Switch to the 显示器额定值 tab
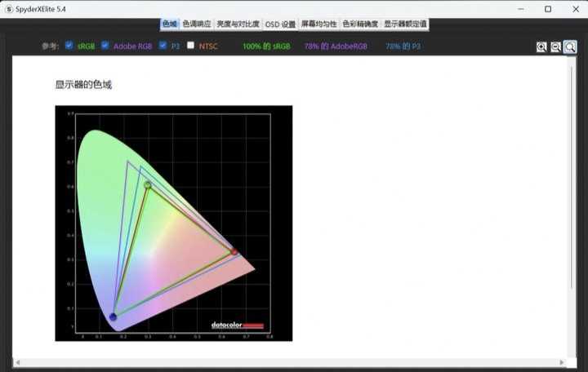This screenshot has height=372, width=588. (405, 24)
